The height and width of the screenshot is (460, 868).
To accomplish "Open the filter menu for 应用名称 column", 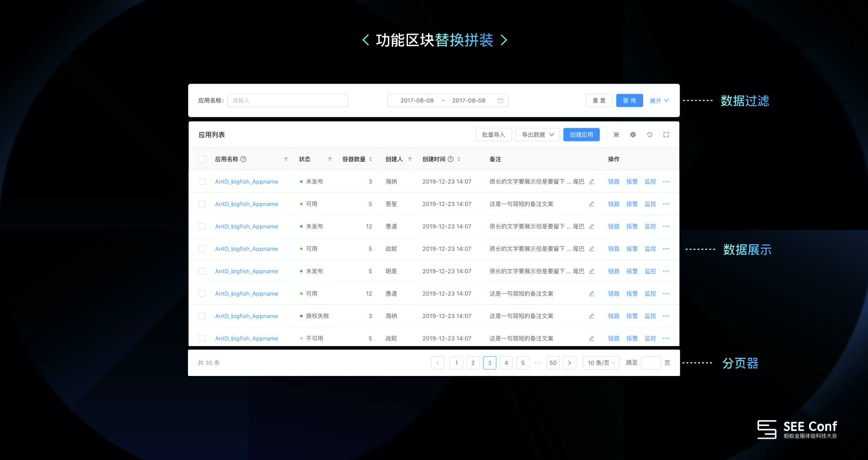I will click(286, 159).
